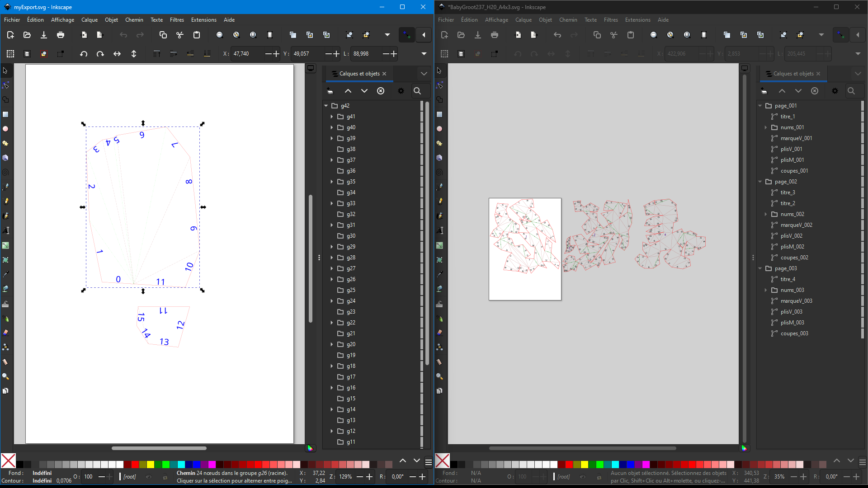Select the Text tool in myExport window

point(5,230)
